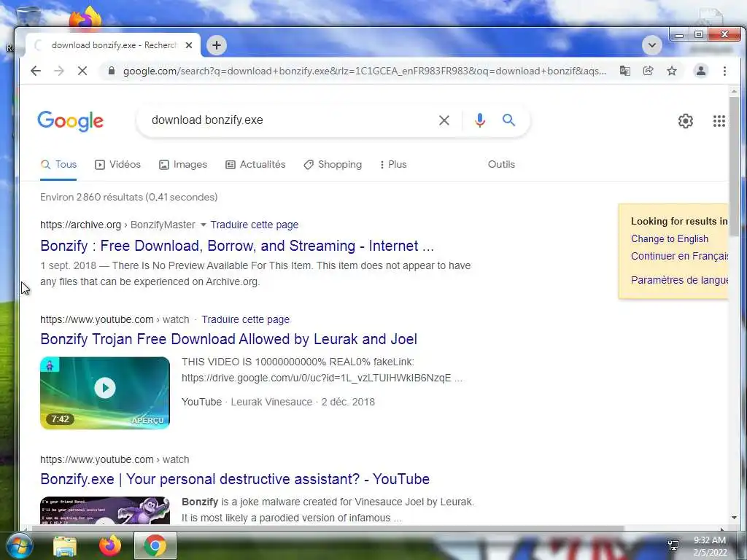Stop loading the page

pyautogui.click(x=82, y=71)
